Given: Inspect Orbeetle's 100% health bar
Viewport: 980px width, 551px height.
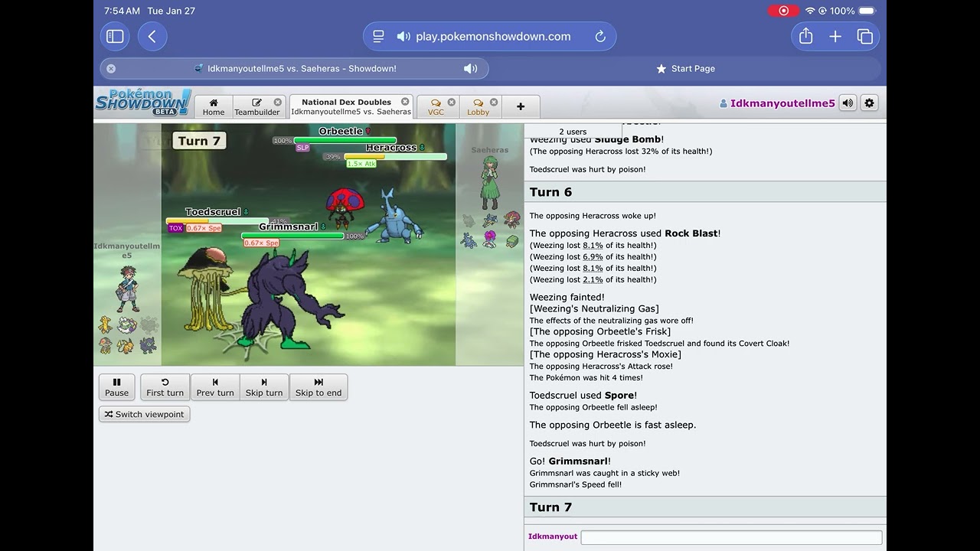Looking at the screenshot, I should coord(345,141).
